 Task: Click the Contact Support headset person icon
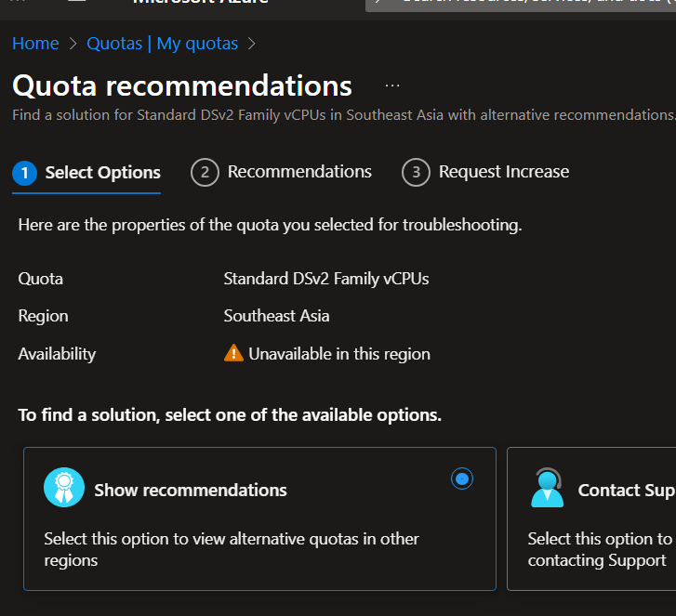(x=547, y=488)
